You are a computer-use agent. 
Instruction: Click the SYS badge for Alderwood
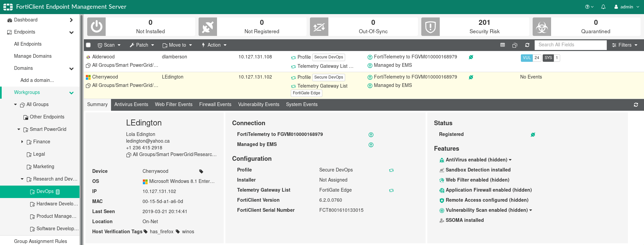[x=551, y=58]
